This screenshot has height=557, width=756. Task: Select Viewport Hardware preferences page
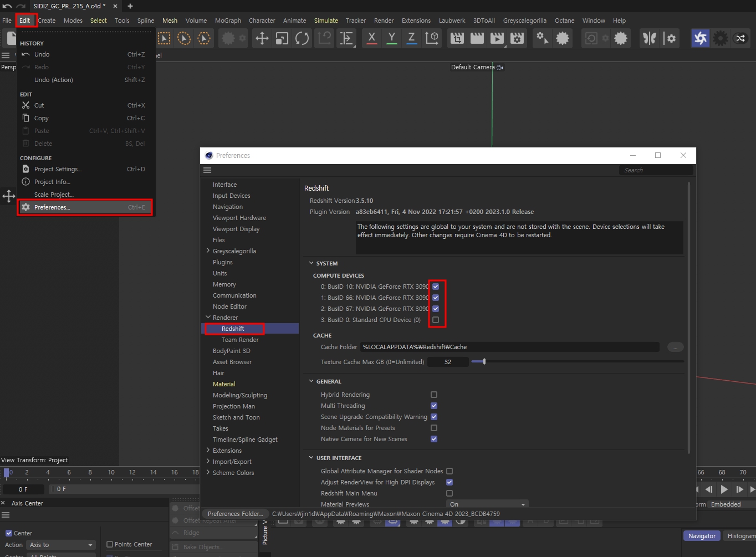[x=239, y=218]
